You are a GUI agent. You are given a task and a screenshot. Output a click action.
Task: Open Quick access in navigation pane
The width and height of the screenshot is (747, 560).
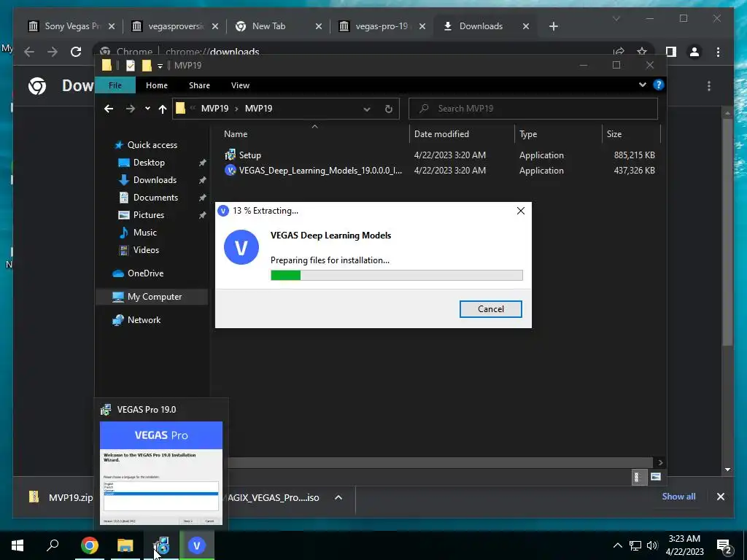pyautogui.click(x=152, y=145)
